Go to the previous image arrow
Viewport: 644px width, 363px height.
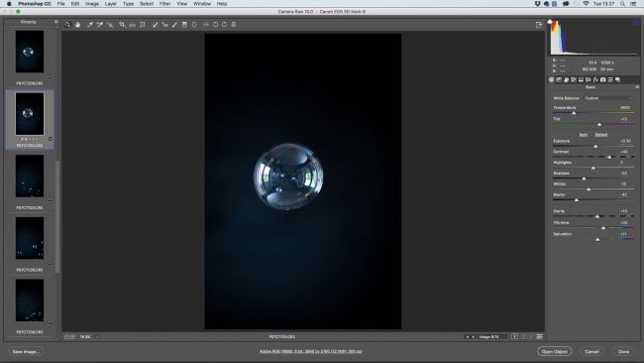coord(468,336)
